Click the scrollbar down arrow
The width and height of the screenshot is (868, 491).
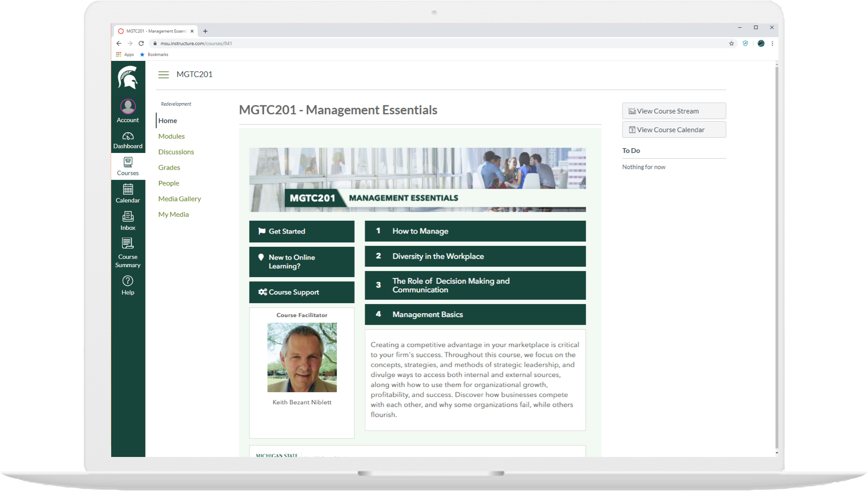pos(776,453)
